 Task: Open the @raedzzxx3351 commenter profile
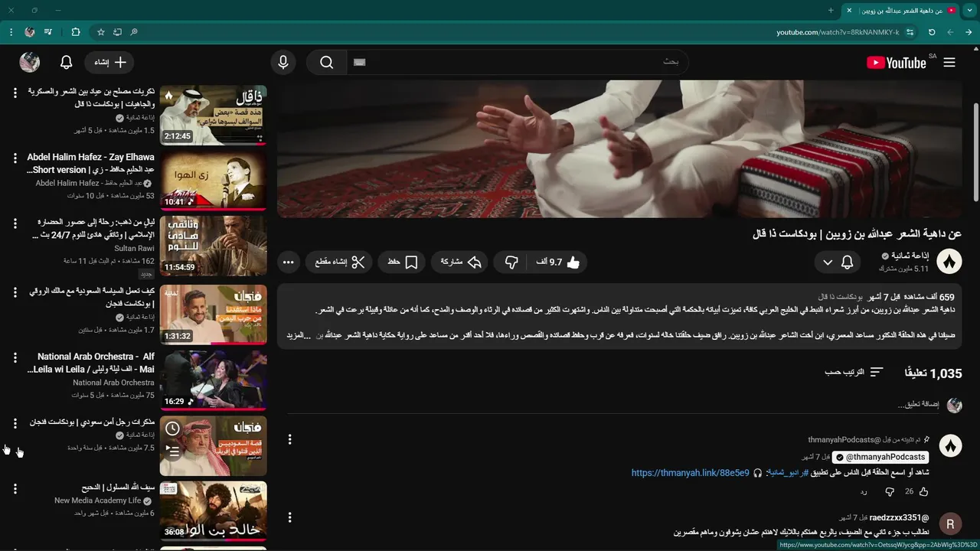point(899,518)
